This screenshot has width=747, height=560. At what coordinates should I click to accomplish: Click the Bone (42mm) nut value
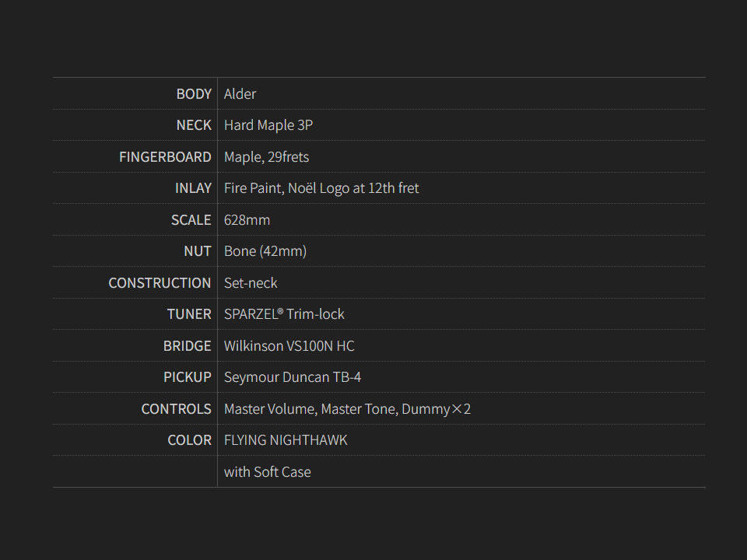[x=265, y=251]
